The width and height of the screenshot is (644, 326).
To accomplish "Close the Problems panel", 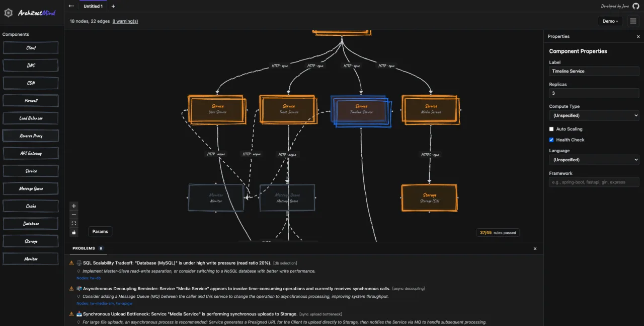I will point(535,248).
